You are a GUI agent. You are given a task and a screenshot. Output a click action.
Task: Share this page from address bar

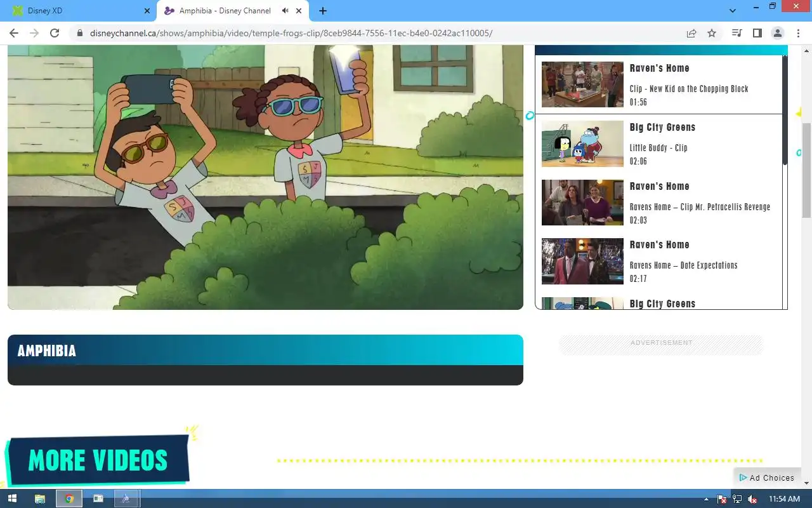pos(691,33)
